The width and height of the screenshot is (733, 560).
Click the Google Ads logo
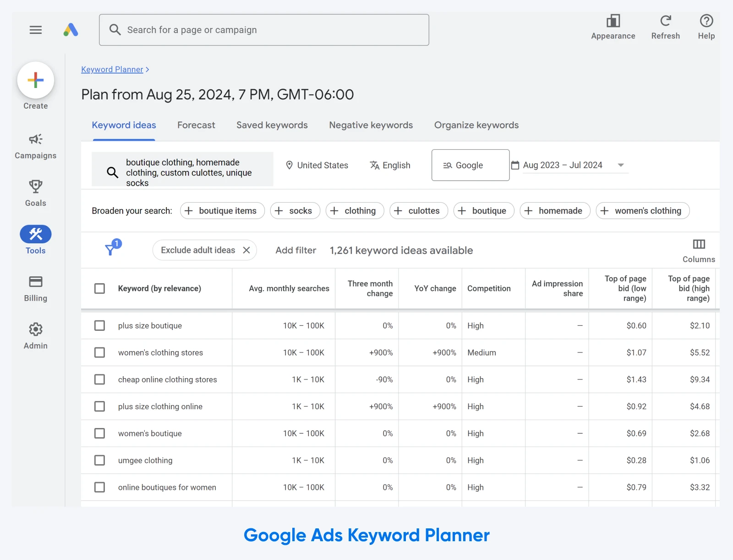71,30
